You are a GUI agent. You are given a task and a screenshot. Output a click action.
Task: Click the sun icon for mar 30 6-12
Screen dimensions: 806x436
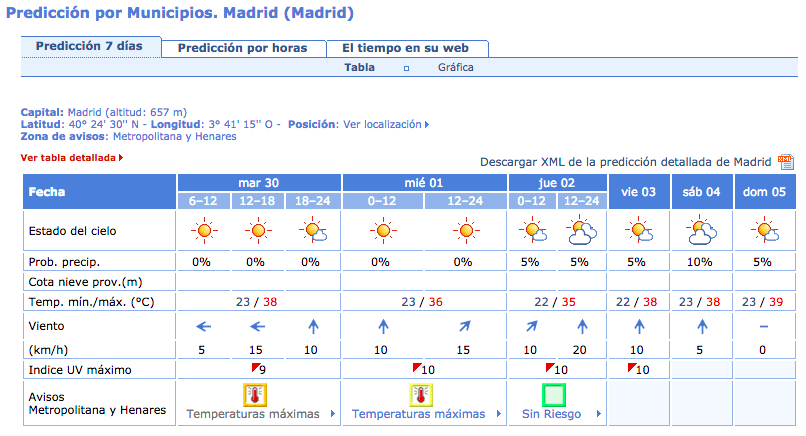(x=204, y=230)
